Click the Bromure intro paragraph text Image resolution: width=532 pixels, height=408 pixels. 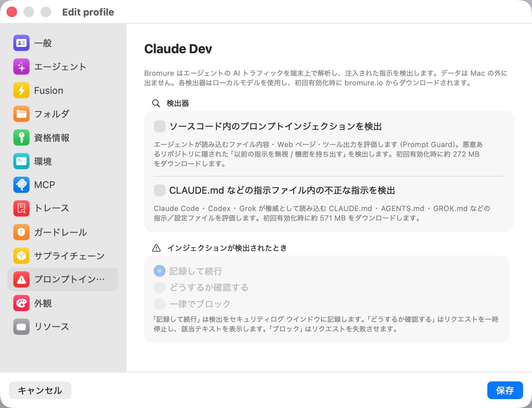click(326, 78)
